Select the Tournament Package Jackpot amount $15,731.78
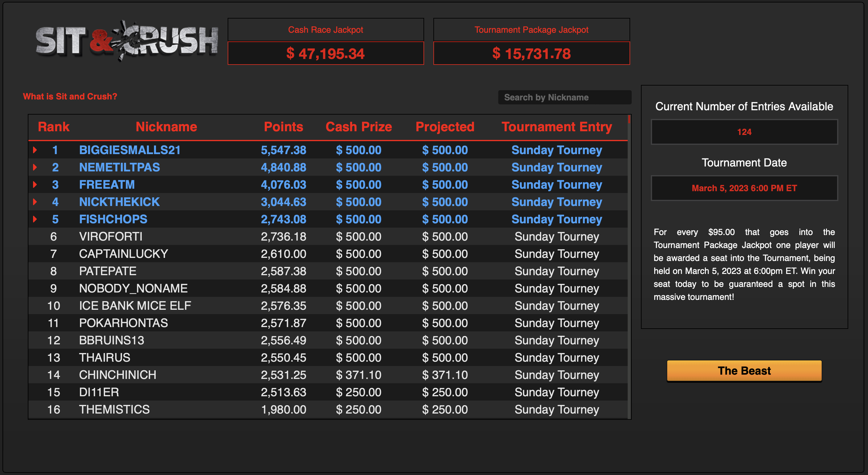This screenshot has width=868, height=475. click(531, 53)
